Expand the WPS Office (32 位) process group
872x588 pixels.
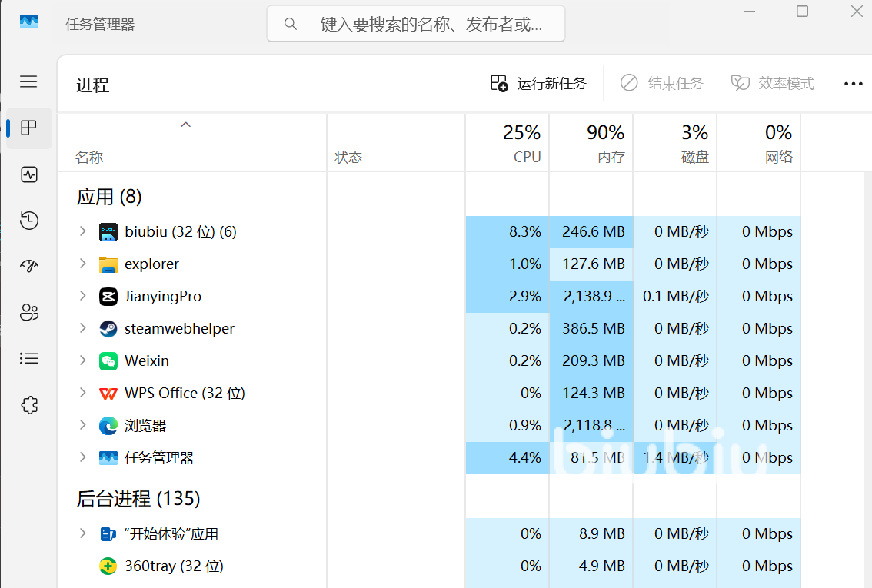(x=83, y=392)
